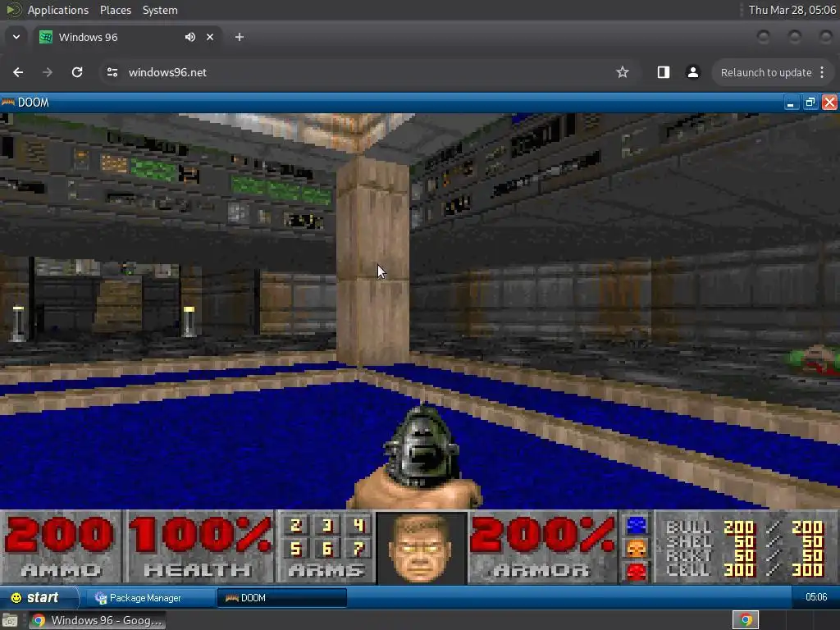Click the 100% health readout

(200, 535)
